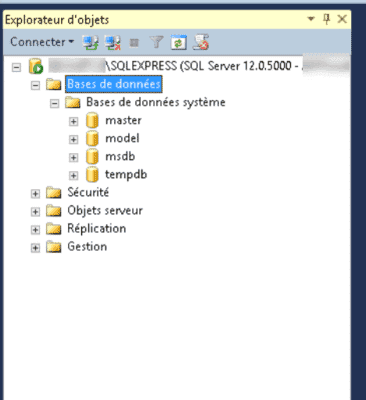Click the Filter funnel toolbar icon
This screenshot has height=400, width=366.
156,42
